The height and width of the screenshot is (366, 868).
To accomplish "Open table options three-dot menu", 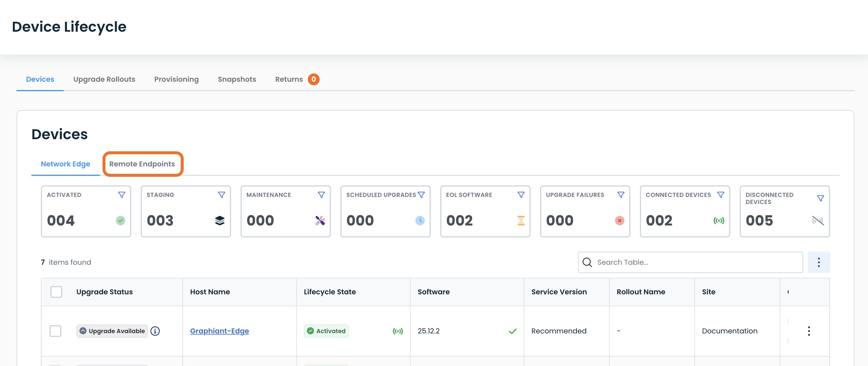I will (x=819, y=262).
